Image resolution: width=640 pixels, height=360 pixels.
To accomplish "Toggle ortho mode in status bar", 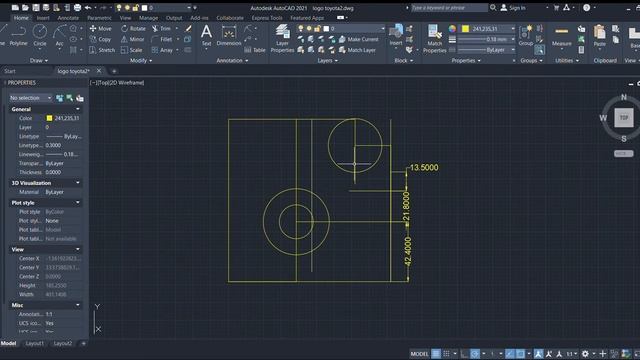I will (464, 353).
